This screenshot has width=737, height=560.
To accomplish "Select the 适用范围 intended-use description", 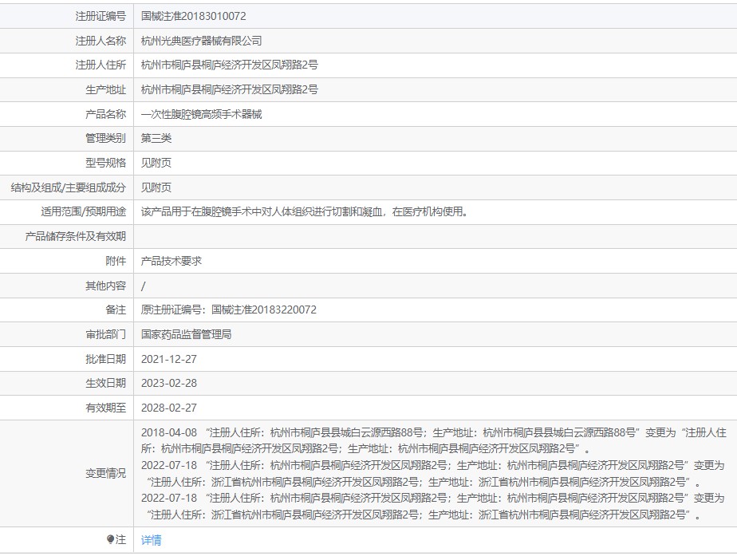I will pos(306,211).
